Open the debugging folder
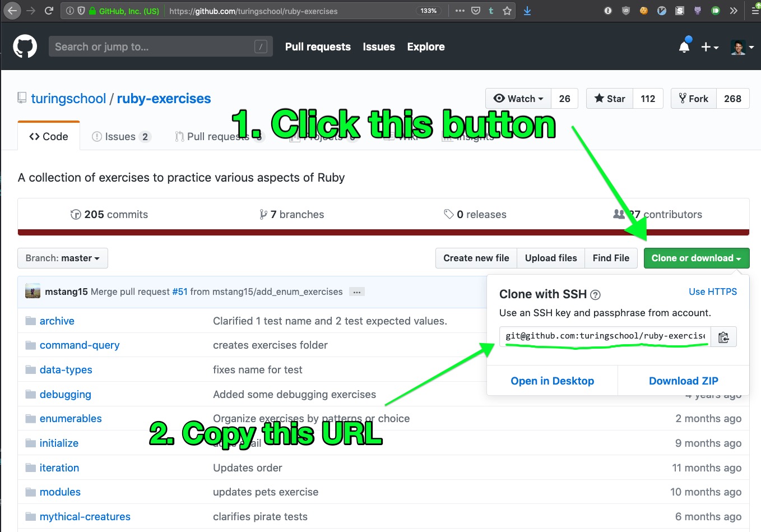 click(x=65, y=395)
